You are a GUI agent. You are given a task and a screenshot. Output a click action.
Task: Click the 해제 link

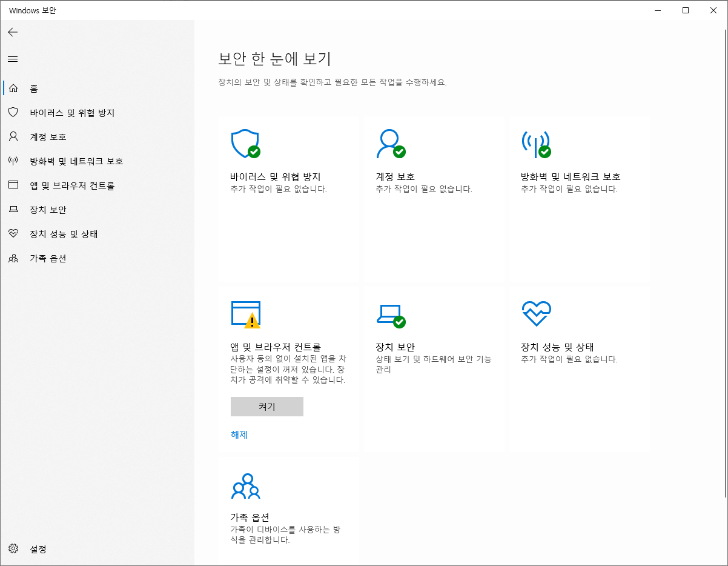(239, 434)
